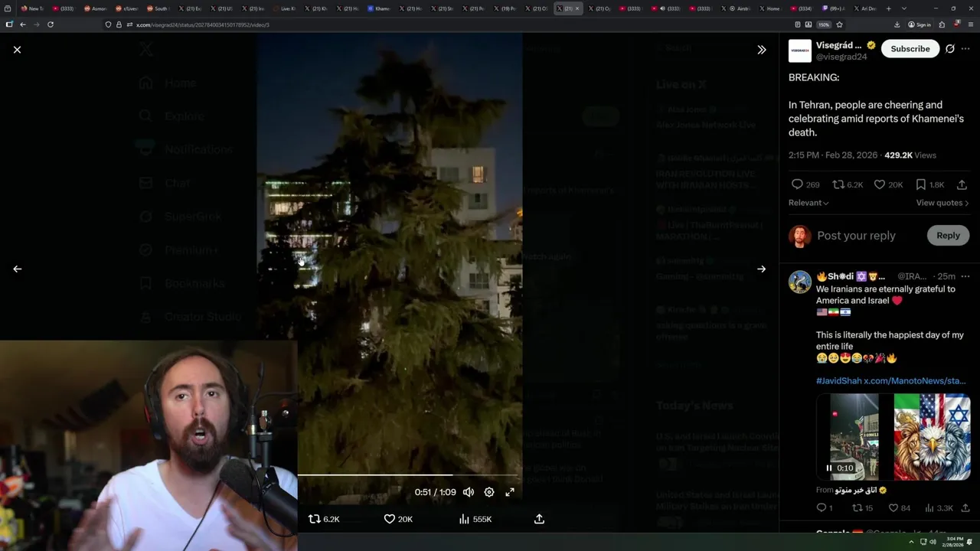This screenshot has height=551, width=980.
Task: Close the media viewer with the X icon
Action: tap(17, 49)
